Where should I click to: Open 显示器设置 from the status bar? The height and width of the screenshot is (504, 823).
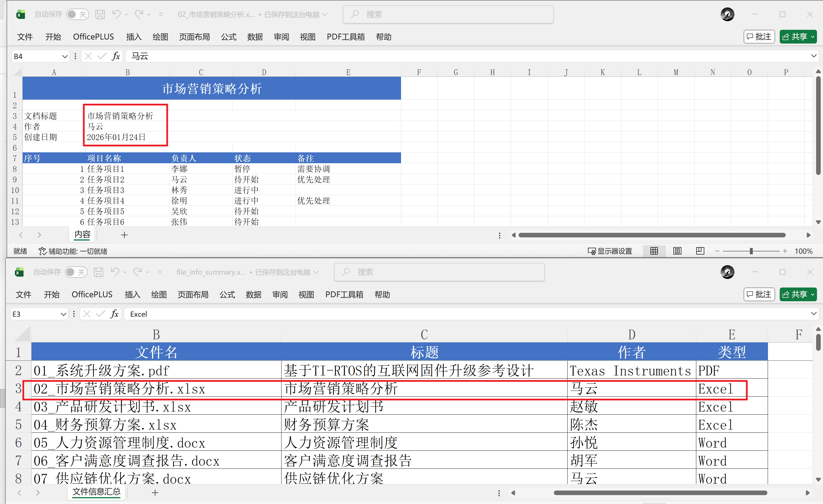point(610,251)
